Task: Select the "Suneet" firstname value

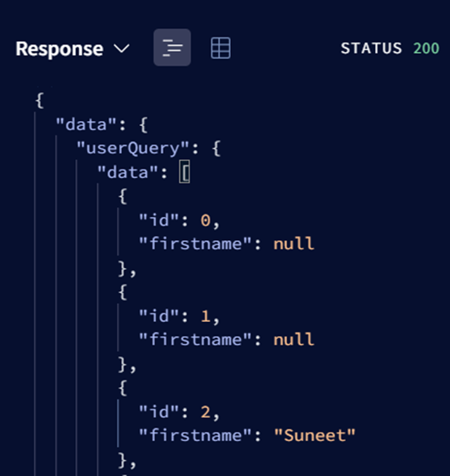Action: pyautogui.click(x=314, y=436)
